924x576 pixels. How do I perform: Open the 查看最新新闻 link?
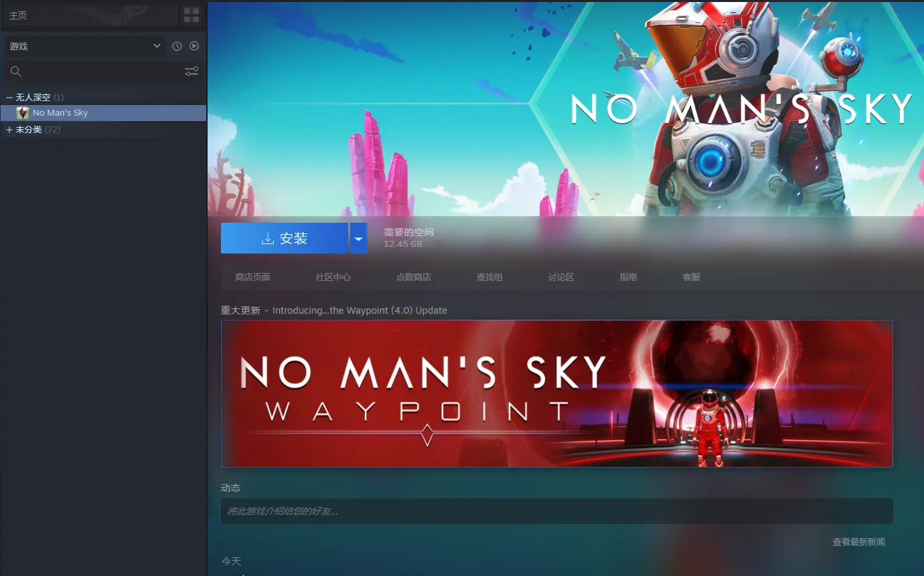[x=859, y=542]
